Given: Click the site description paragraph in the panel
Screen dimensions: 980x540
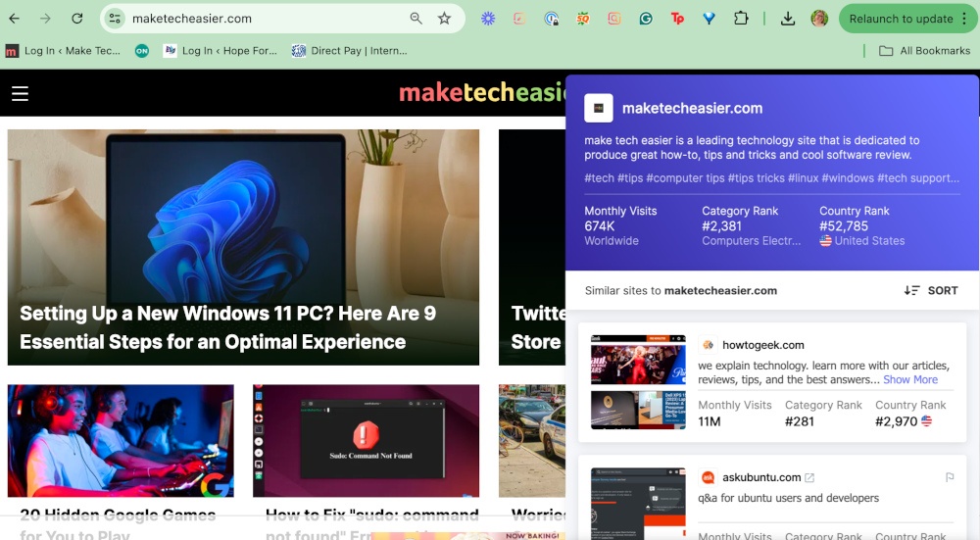Looking at the screenshot, I should (752, 148).
